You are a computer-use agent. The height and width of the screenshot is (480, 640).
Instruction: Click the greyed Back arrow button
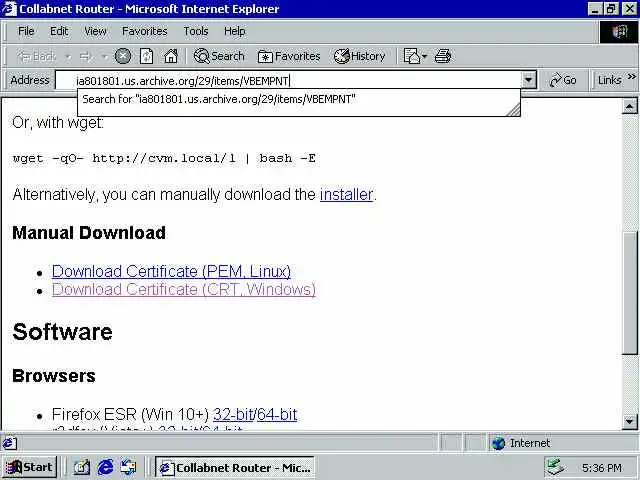tap(36, 56)
